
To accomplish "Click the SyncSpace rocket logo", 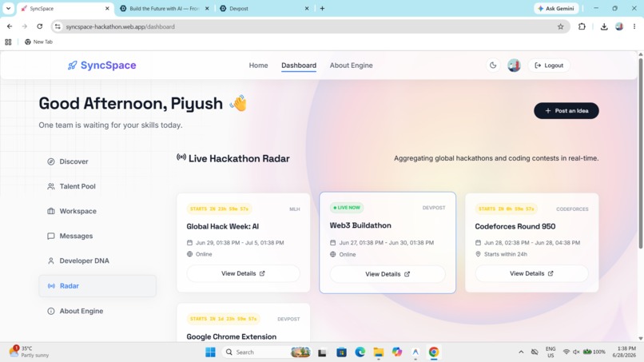I will 101,66.
